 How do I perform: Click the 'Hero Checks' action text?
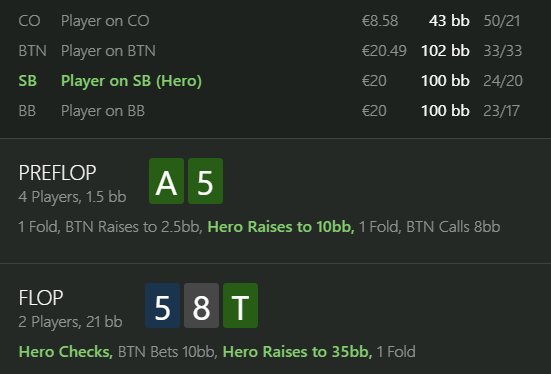click(66, 352)
